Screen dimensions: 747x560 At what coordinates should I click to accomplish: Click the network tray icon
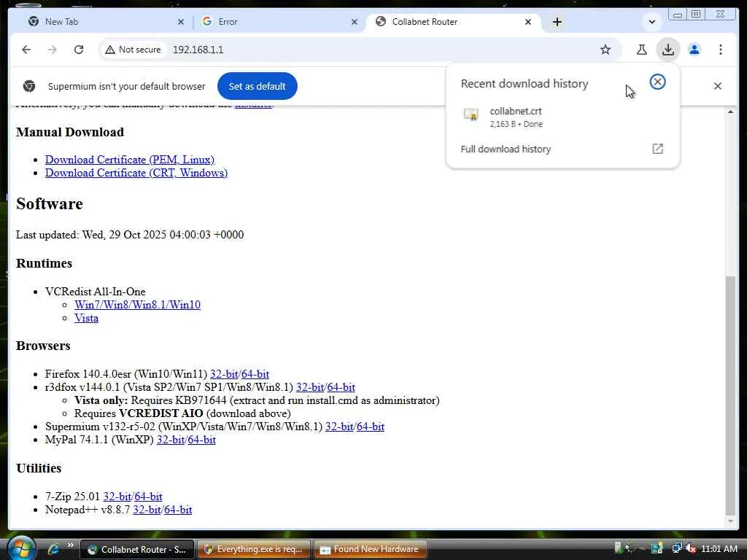(676, 548)
